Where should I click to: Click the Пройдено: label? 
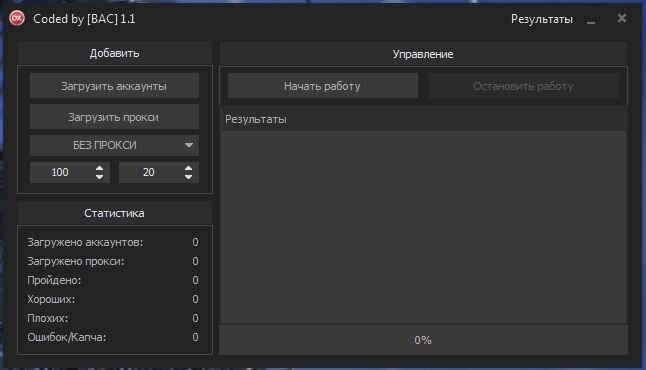point(54,280)
